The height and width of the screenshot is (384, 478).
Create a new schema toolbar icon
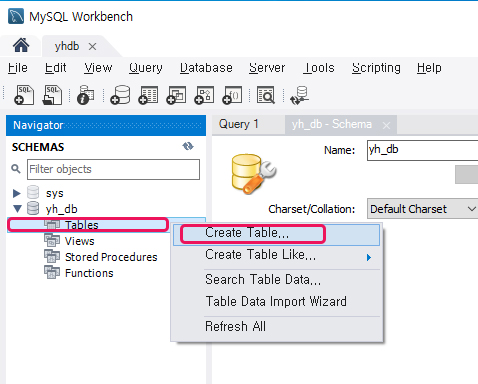pos(120,95)
